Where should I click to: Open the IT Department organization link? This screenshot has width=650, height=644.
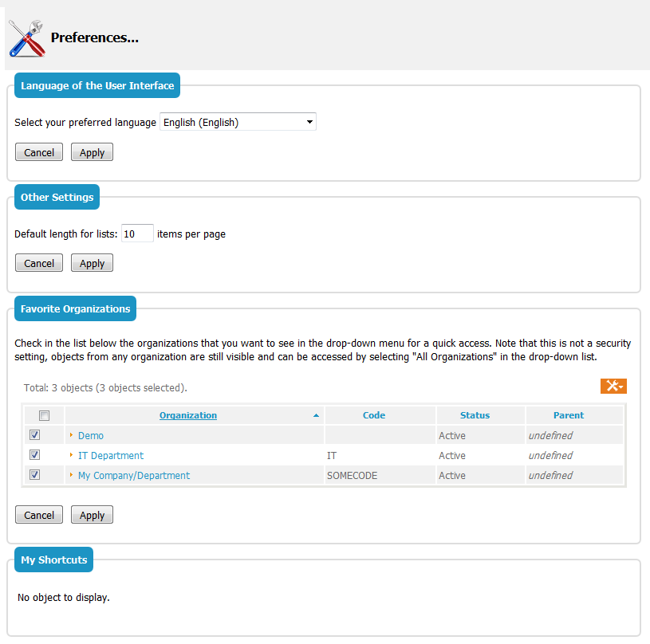[x=110, y=455]
